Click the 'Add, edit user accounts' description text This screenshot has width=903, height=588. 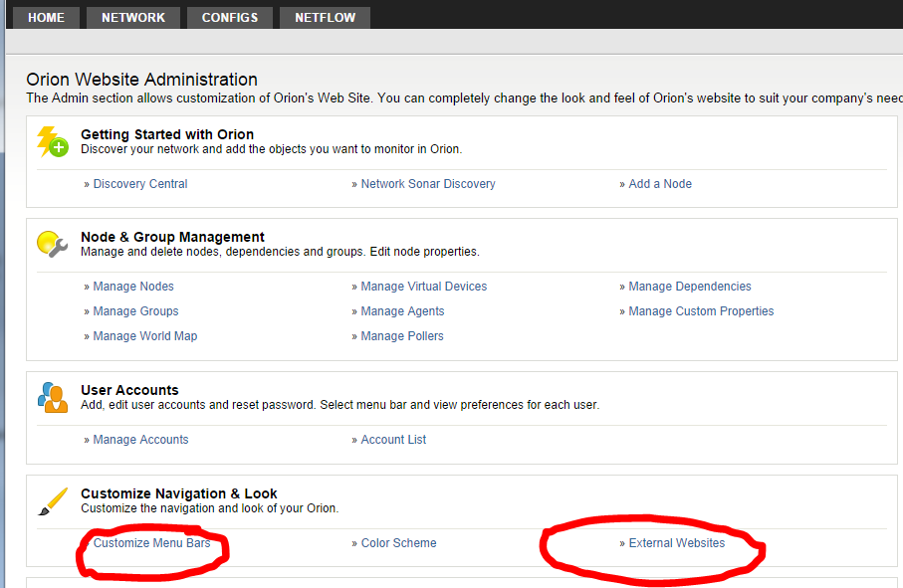pos(339,405)
